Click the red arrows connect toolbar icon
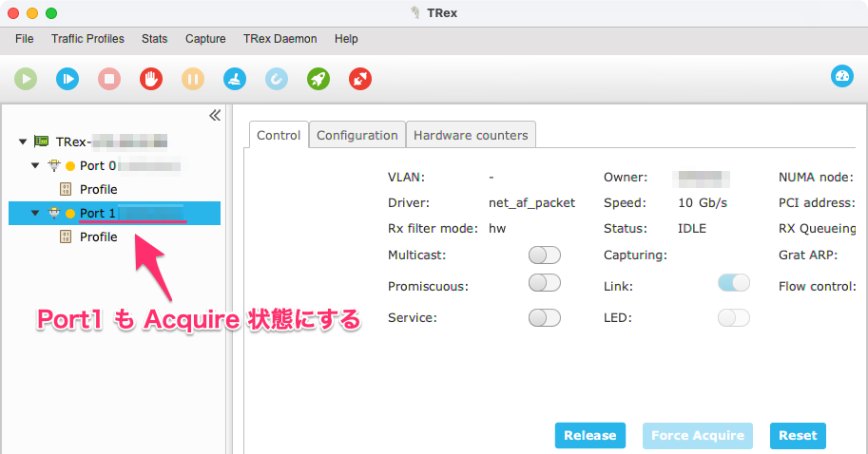The height and width of the screenshot is (454, 868). pos(360,79)
